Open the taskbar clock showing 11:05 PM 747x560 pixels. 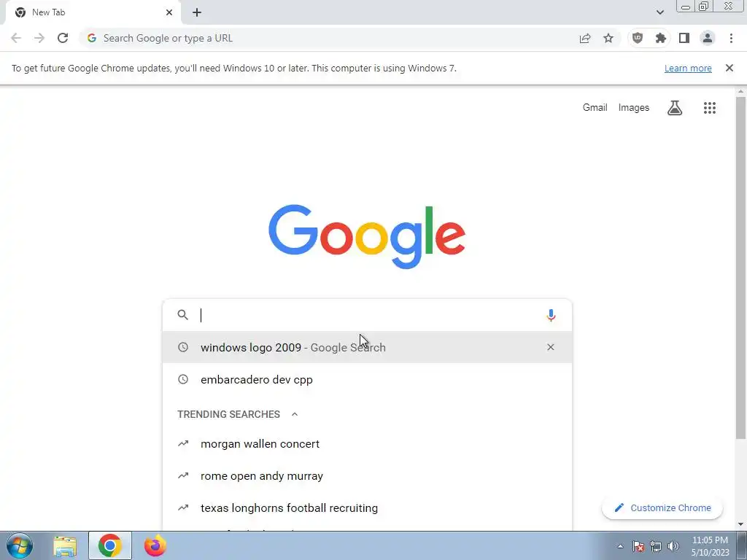click(710, 546)
